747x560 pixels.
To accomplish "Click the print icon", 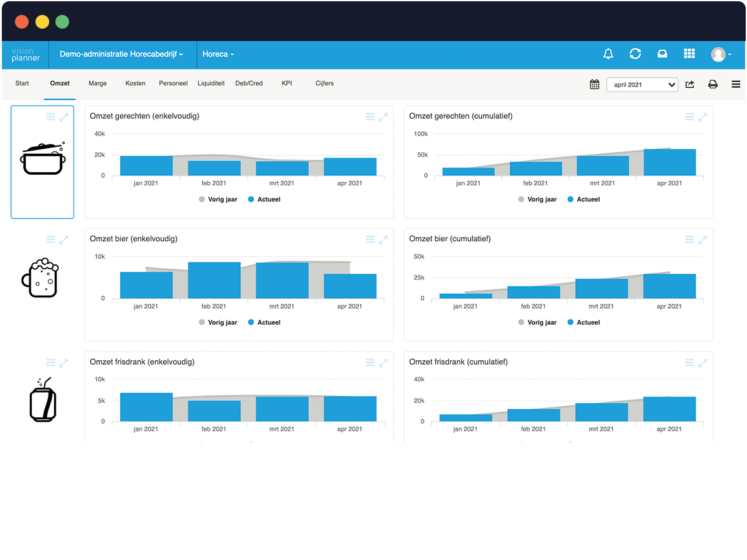I will pyautogui.click(x=713, y=84).
